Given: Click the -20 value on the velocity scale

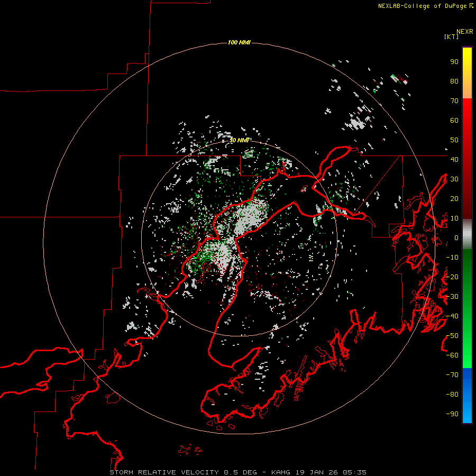Looking at the screenshot, I should 452,277.
